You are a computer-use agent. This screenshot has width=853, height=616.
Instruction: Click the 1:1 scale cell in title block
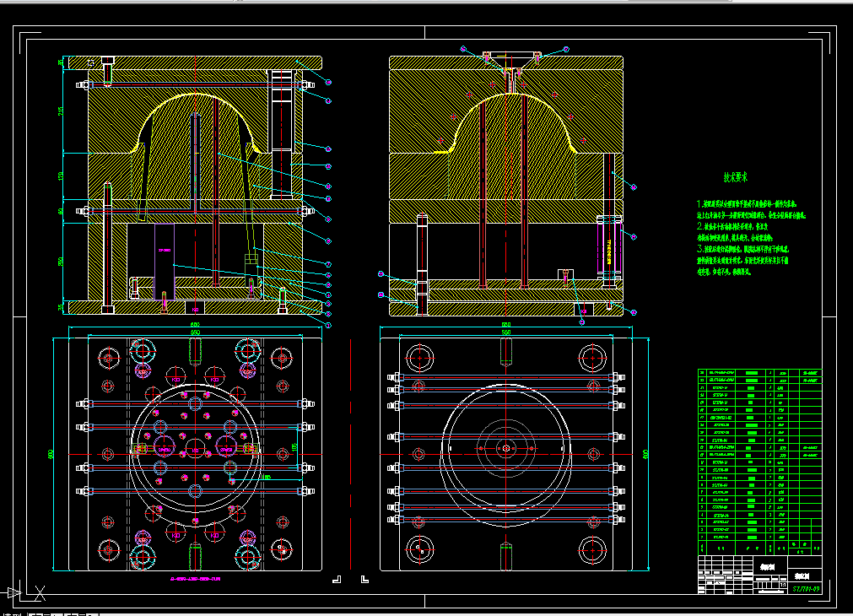coord(783,586)
